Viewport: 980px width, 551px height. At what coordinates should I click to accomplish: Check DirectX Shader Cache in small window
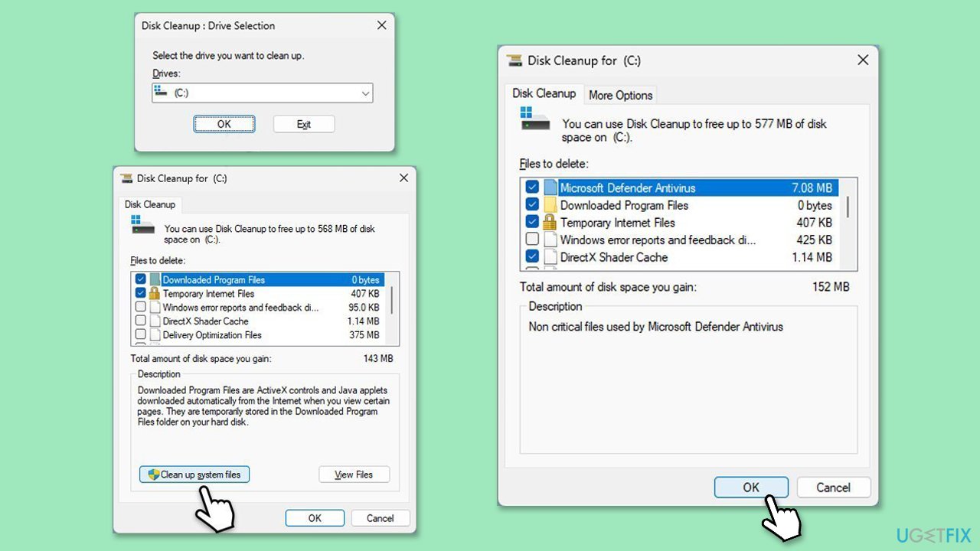(x=141, y=321)
